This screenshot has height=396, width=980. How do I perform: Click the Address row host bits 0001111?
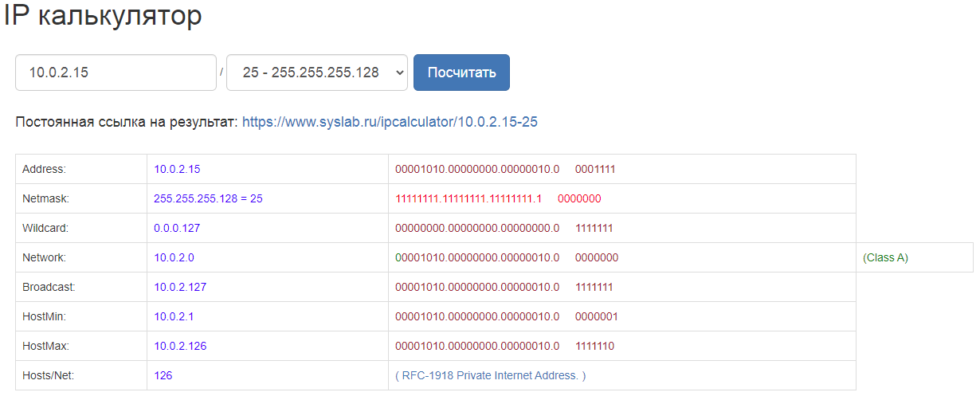pyautogui.click(x=595, y=169)
